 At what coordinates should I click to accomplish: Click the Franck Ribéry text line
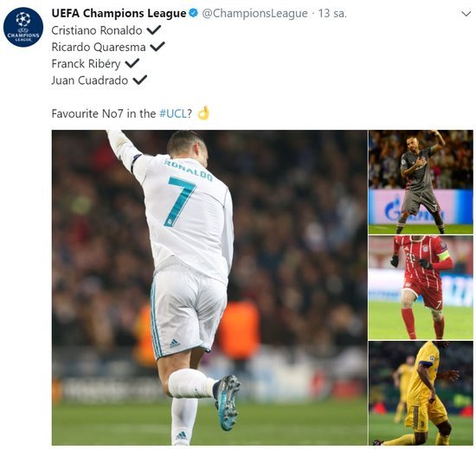(x=87, y=64)
